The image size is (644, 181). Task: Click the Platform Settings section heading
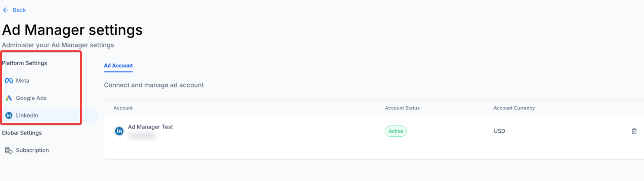point(24,63)
